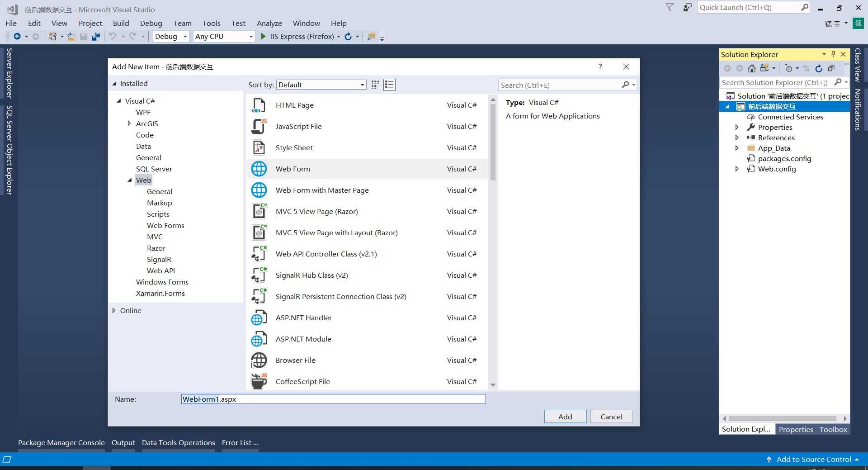Select the Web Form globe icon
The height and width of the screenshot is (470, 868).
click(259, 169)
